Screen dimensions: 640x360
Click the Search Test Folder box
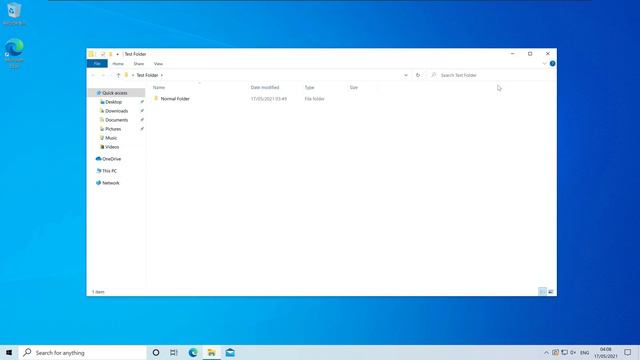point(492,75)
